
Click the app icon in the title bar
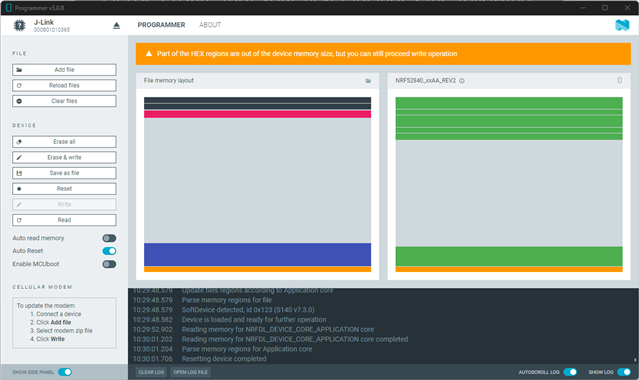9,7
